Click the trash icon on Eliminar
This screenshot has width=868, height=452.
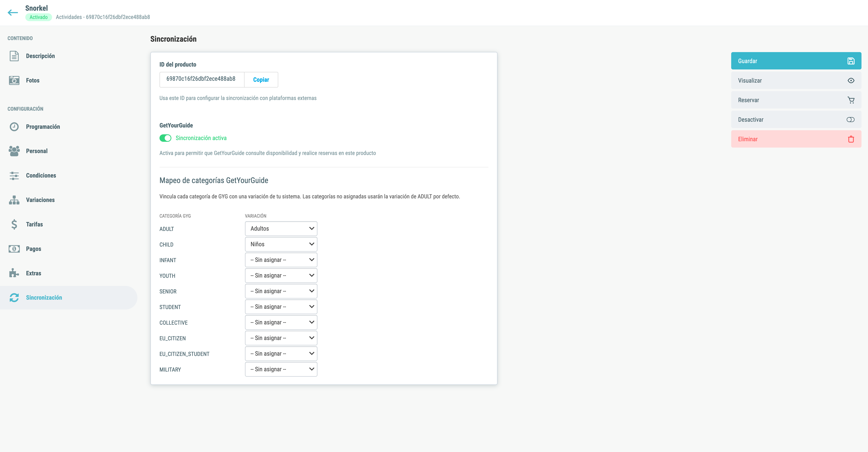pyautogui.click(x=851, y=139)
